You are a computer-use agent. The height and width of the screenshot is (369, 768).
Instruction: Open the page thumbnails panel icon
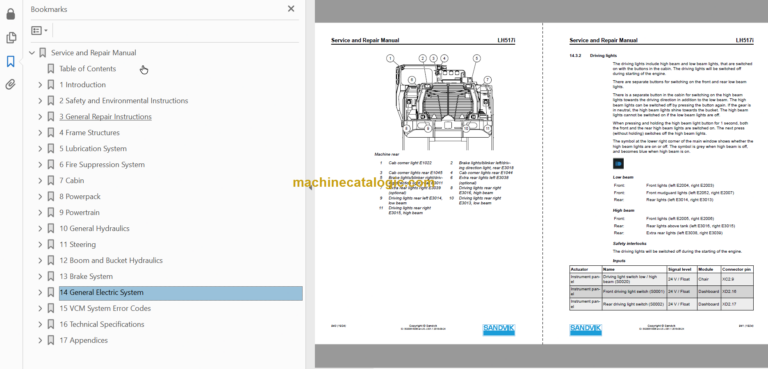tap(11, 38)
